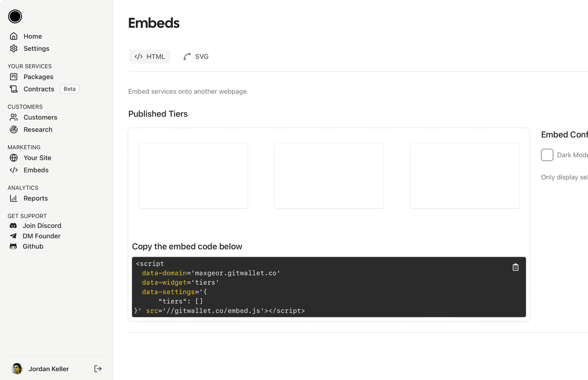Log out using the exit icon
588x380 pixels.
coord(98,369)
